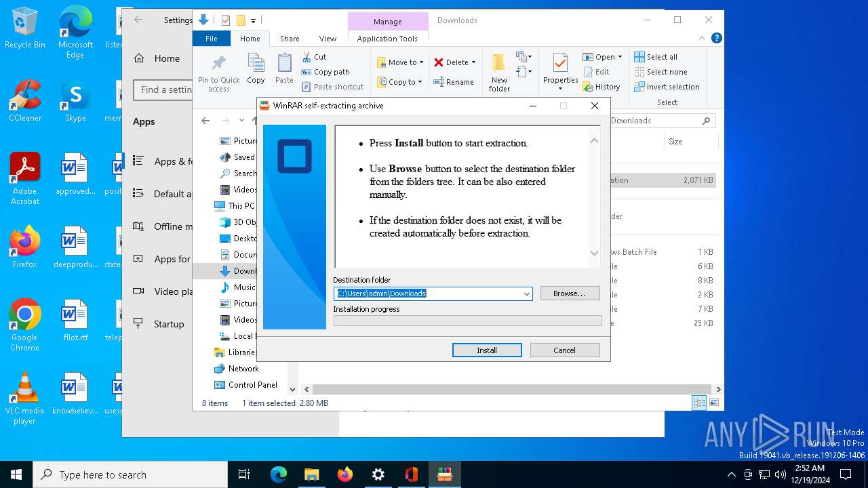Image resolution: width=868 pixels, height=488 pixels.
Task: Click Paste shortcut in ribbon
Action: (333, 87)
